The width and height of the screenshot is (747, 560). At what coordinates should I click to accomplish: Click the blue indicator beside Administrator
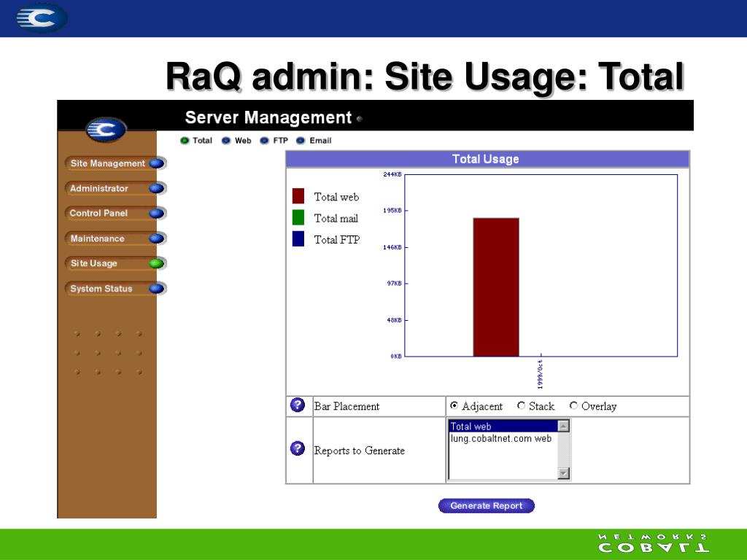pos(156,189)
